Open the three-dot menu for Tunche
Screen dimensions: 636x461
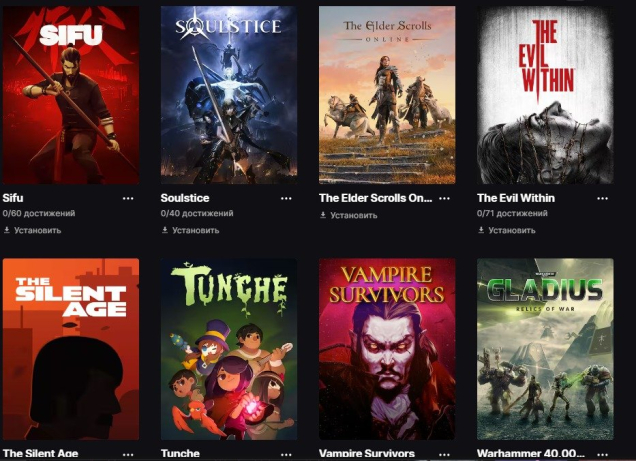(286, 455)
